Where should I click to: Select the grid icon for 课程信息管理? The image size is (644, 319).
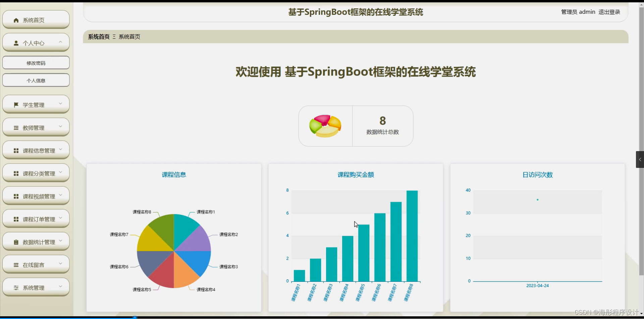point(15,150)
